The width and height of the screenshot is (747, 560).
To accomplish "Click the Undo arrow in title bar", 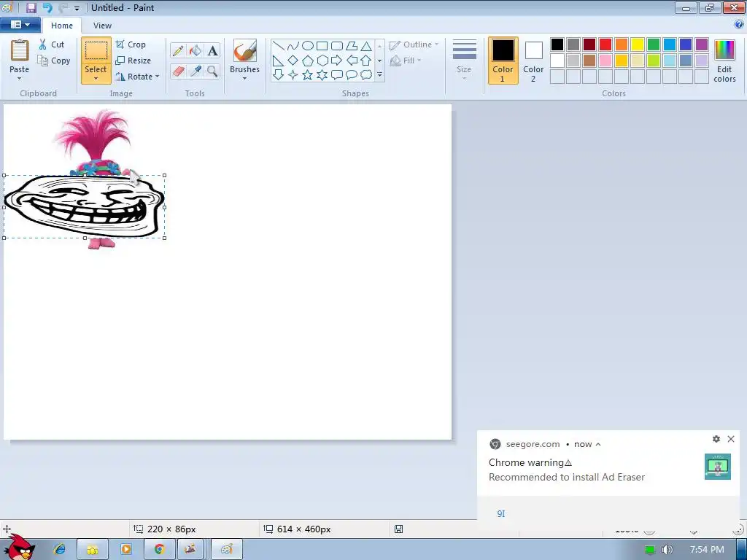I will tap(47, 7).
